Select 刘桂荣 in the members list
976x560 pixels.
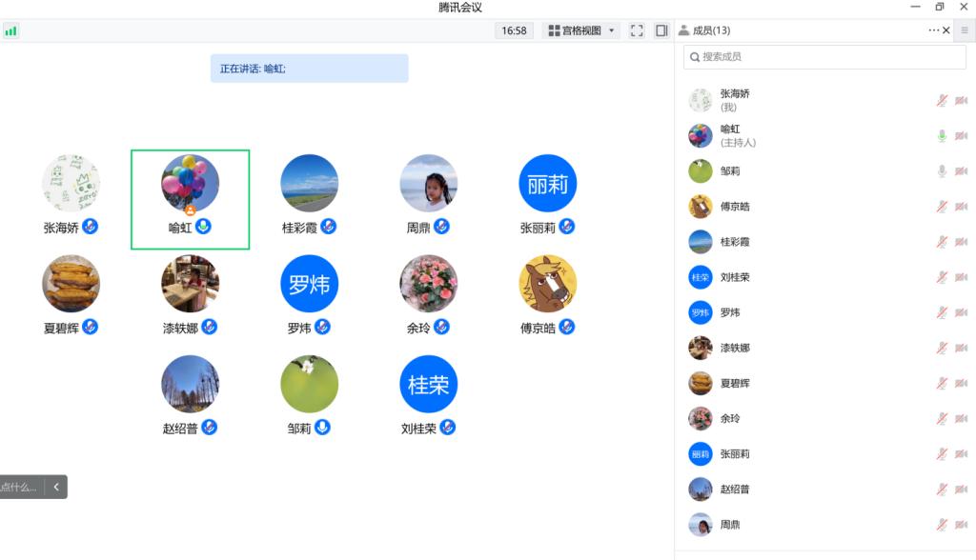click(734, 277)
